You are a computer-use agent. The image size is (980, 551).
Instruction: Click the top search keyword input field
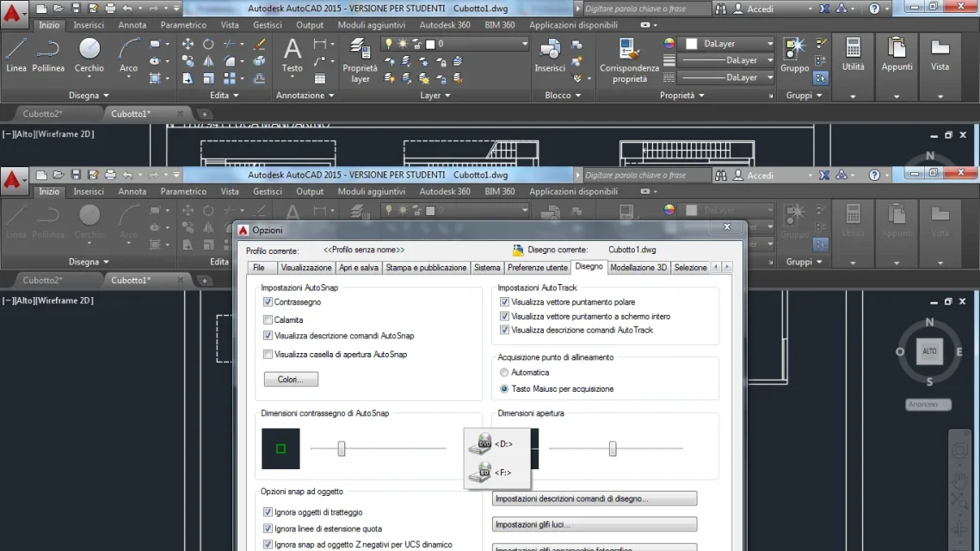tap(646, 9)
